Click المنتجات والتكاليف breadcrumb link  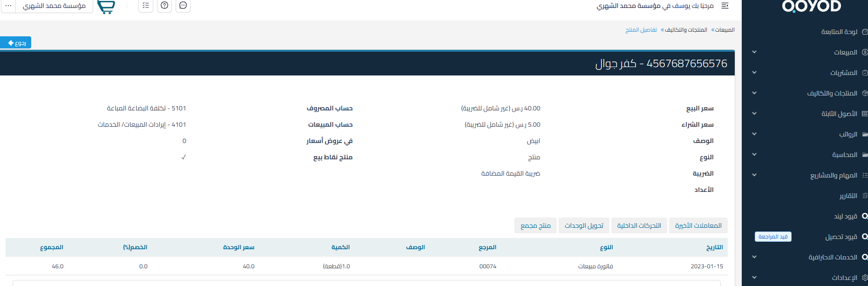(686, 30)
